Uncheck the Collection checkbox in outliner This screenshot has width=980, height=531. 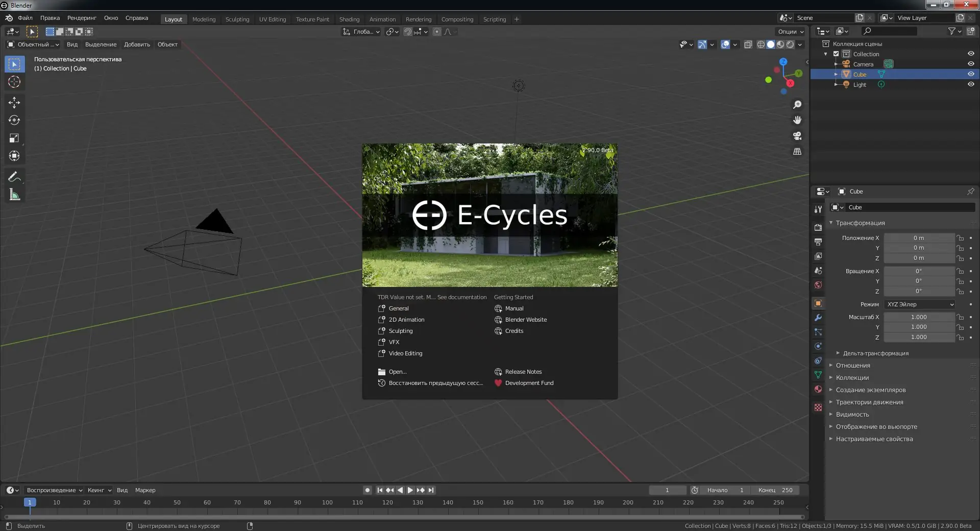click(836, 54)
